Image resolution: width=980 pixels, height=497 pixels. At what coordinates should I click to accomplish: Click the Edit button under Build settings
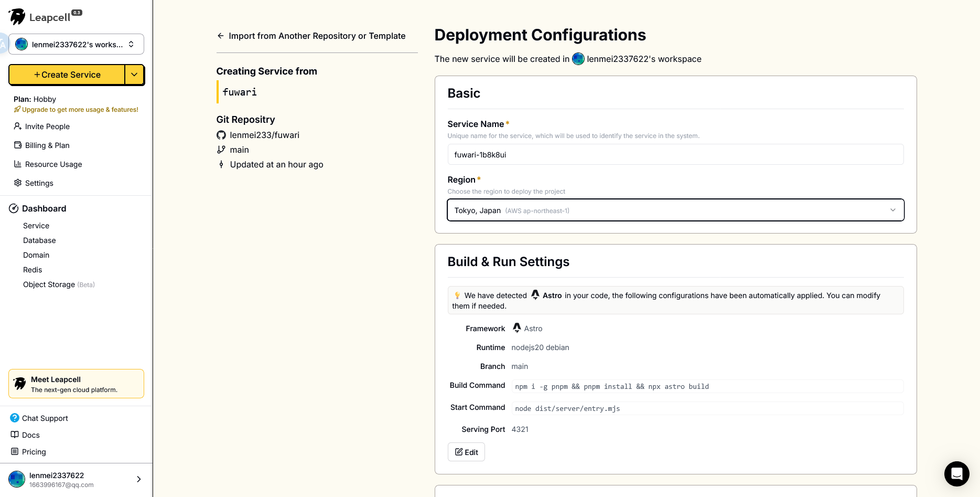click(x=466, y=452)
